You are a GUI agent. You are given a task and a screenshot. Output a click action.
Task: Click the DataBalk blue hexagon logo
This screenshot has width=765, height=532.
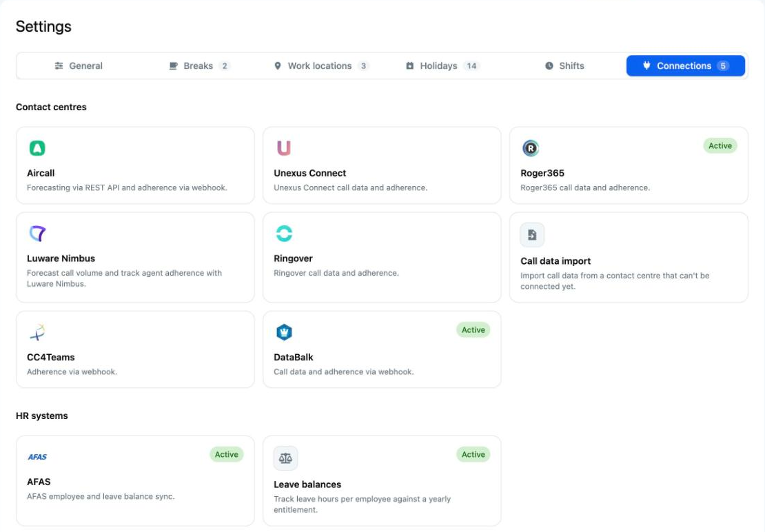(x=284, y=332)
